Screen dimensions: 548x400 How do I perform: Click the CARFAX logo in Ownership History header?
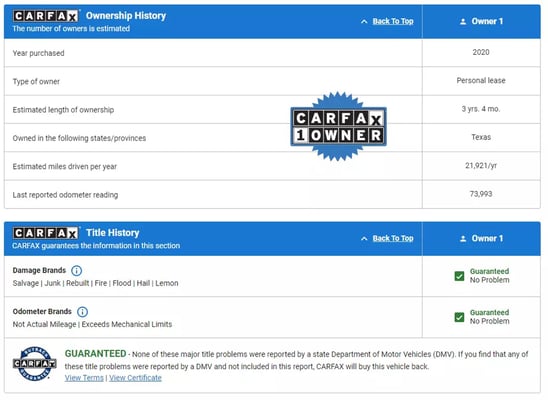point(45,16)
